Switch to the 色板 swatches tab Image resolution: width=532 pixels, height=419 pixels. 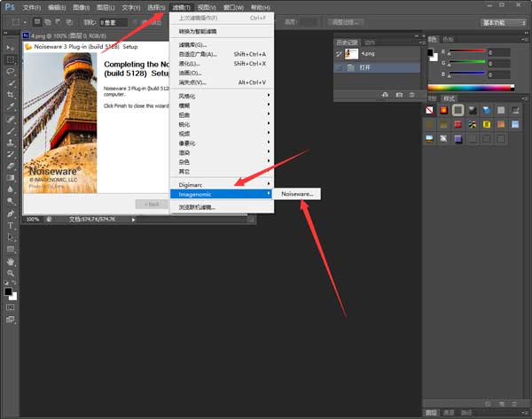[x=448, y=39]
